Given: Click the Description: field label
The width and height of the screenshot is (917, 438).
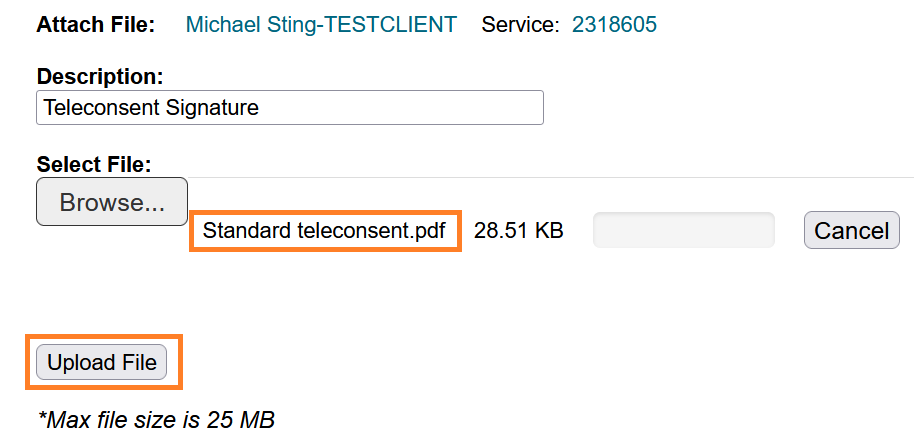Looking at the screenshot, I should (99, 76).
